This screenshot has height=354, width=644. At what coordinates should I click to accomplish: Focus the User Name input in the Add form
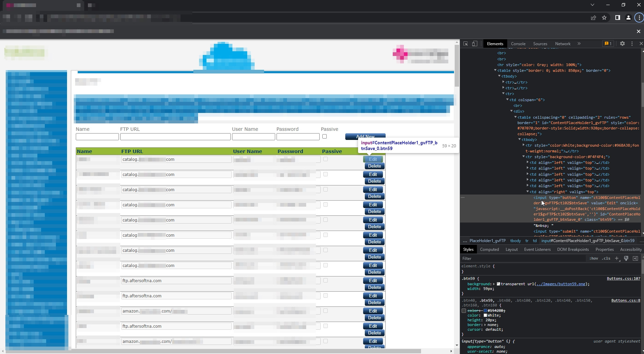[254, 137]
